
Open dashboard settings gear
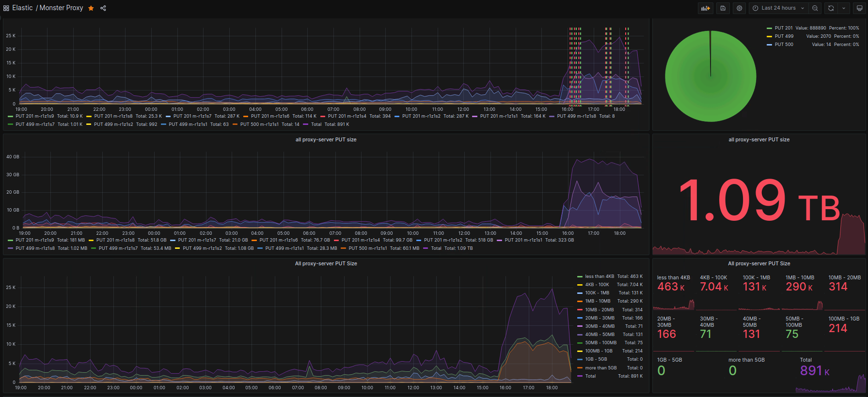coord(739,8)
